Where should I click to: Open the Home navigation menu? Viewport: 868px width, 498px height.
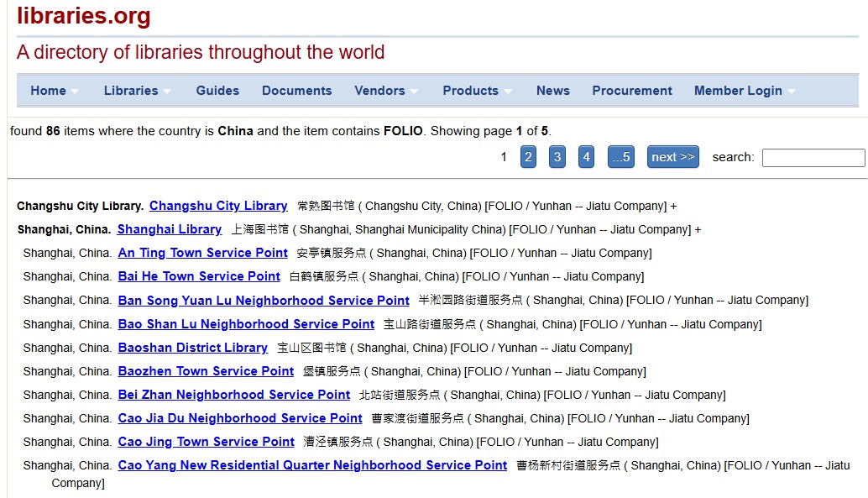pos(54,91)
